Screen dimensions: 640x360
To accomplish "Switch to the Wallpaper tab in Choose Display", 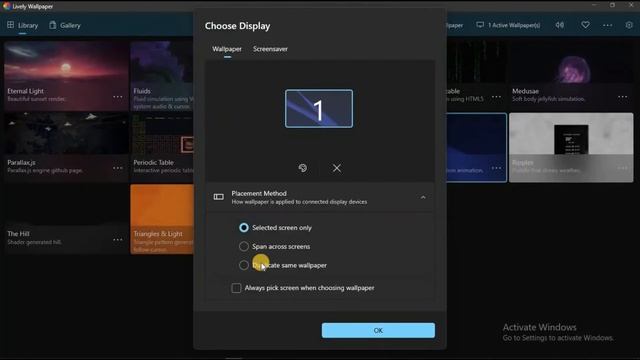I will pyautogui.click(x=227, y=49).
